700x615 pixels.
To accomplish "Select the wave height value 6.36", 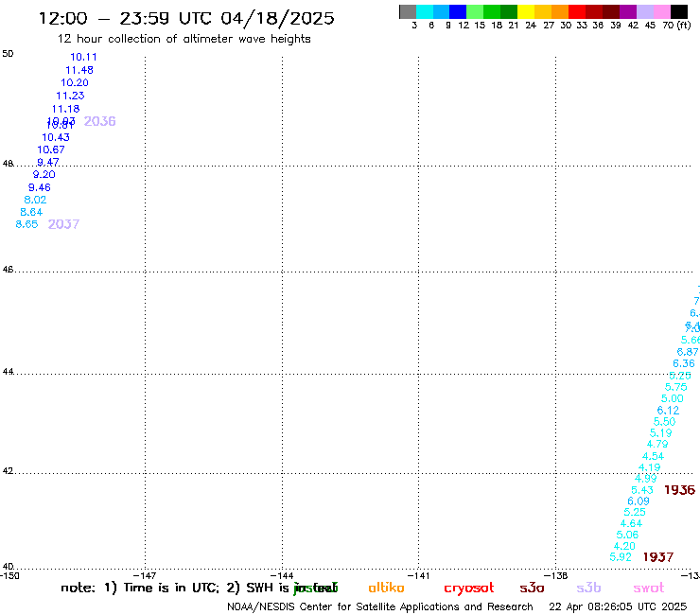I will point(684,363).
